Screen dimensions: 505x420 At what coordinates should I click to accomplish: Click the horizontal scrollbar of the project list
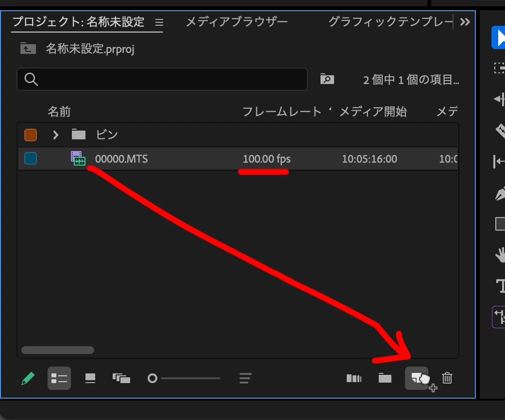58,350
